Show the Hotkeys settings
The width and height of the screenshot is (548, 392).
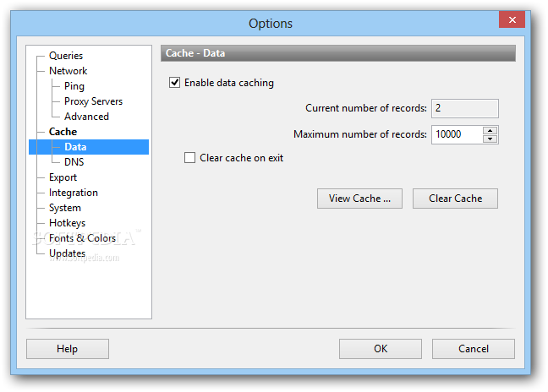(67, 223)
